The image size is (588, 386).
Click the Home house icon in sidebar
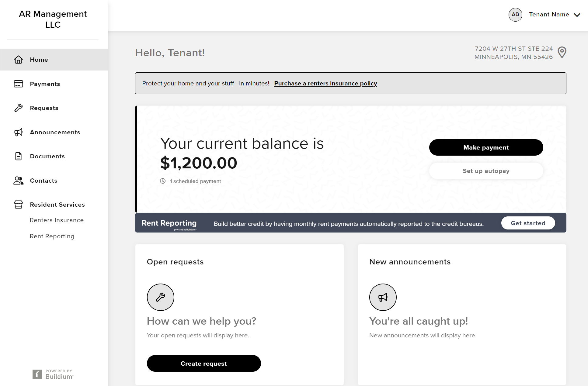[19, 60]
